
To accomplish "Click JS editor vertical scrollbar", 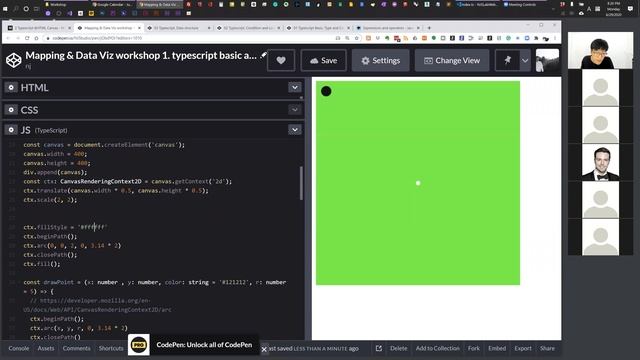I will (x=301, y=183).
